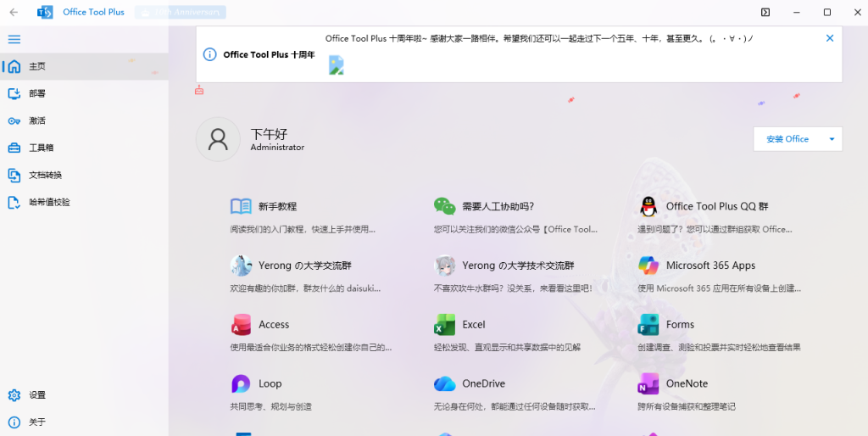The width and height of the screenshot is (868, 436).
Task: Open the Excel entry title
Action: [x=474, y=325]
